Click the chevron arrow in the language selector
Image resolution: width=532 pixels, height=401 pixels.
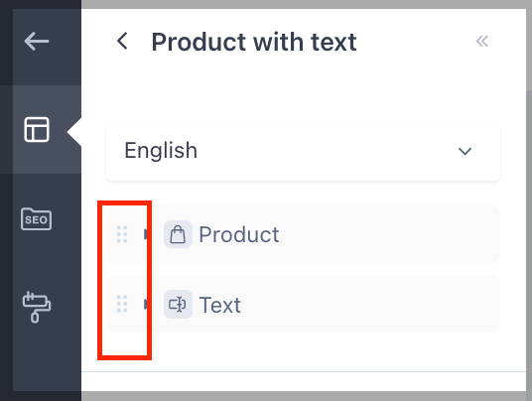point(465,151)
